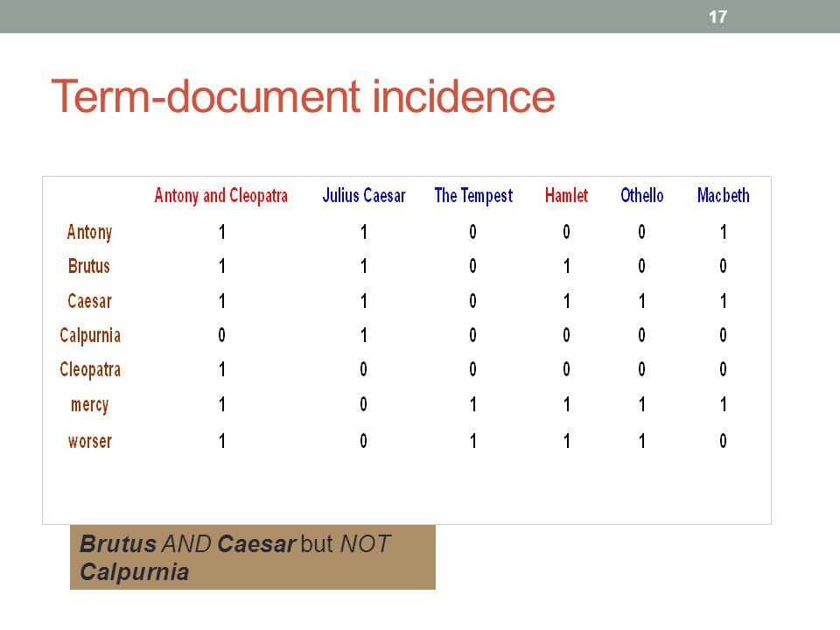Click the Antony row label

coord(89,233)
